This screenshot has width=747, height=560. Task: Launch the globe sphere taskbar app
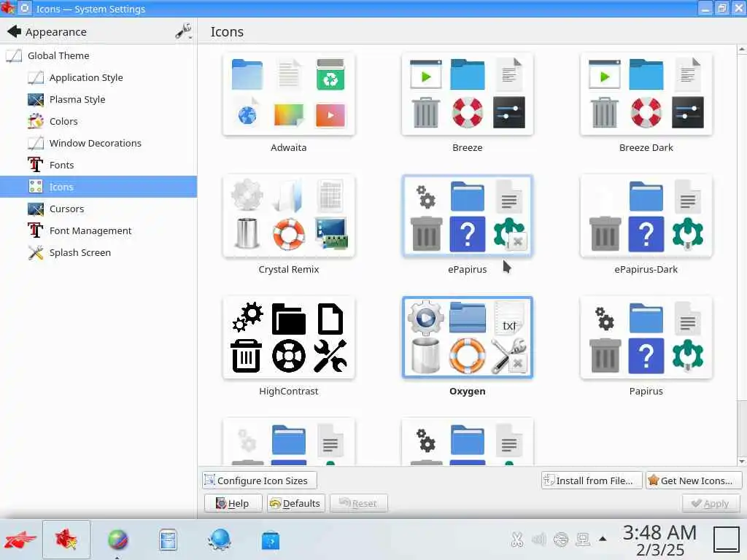[x=117, y=540]
